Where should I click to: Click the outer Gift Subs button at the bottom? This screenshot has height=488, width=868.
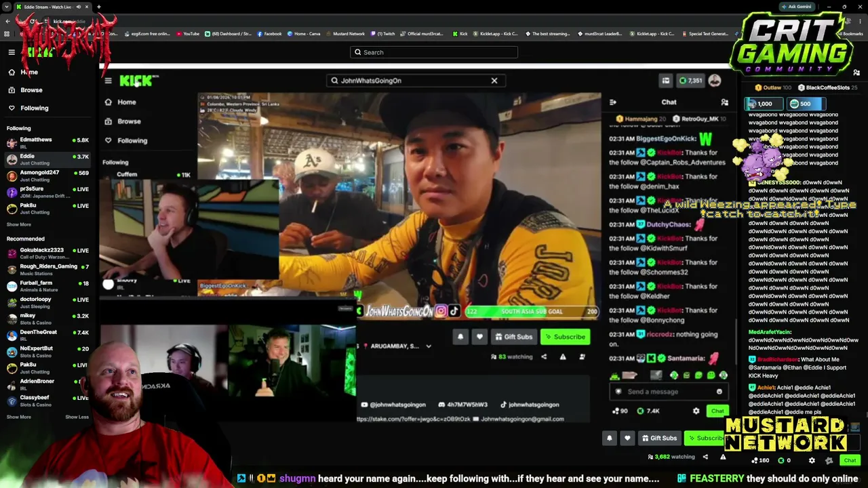click(659, 439)
